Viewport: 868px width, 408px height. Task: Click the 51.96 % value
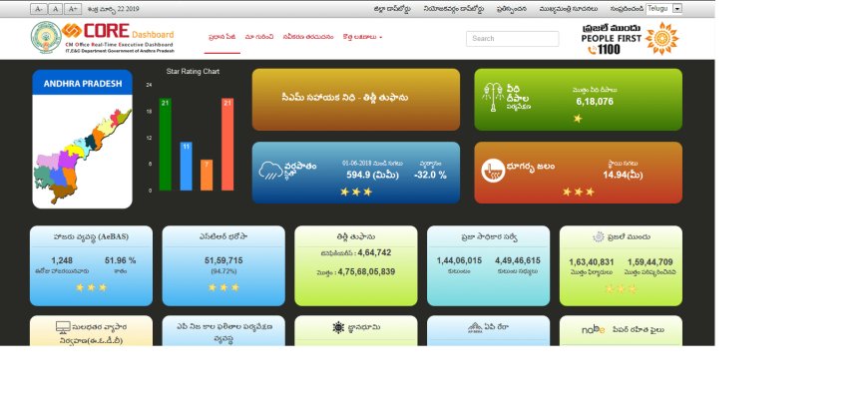tap(120, 260)
